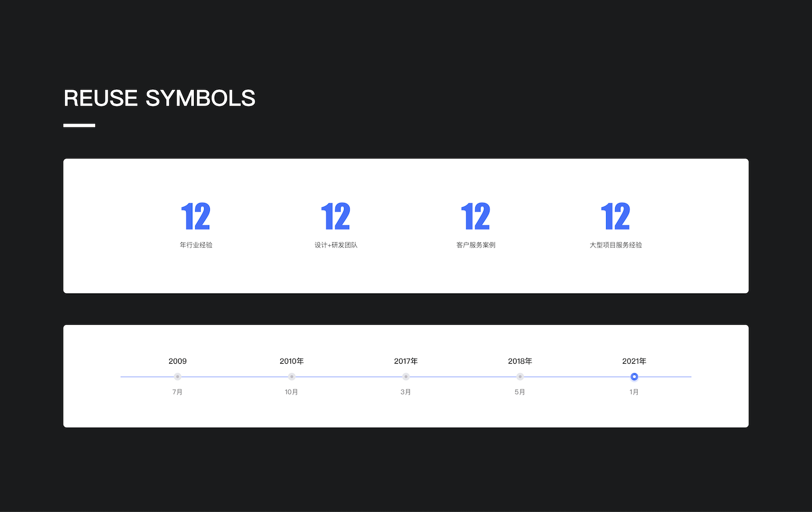The image size is (812, 512).
Task: Click the 年行业经验 caption text
Action: (x=196, y=245)
